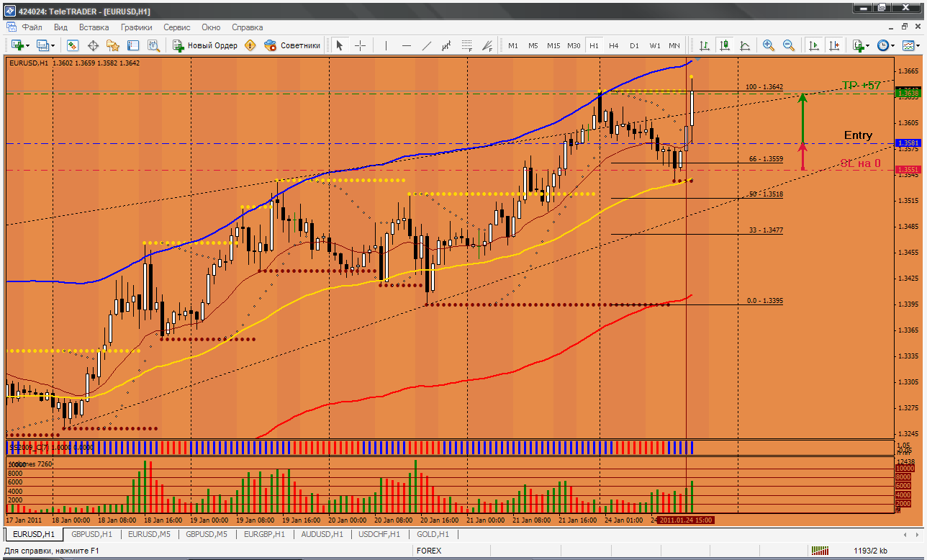
Task: Select the Fibonacci fan tool
Action: (487, 45)
